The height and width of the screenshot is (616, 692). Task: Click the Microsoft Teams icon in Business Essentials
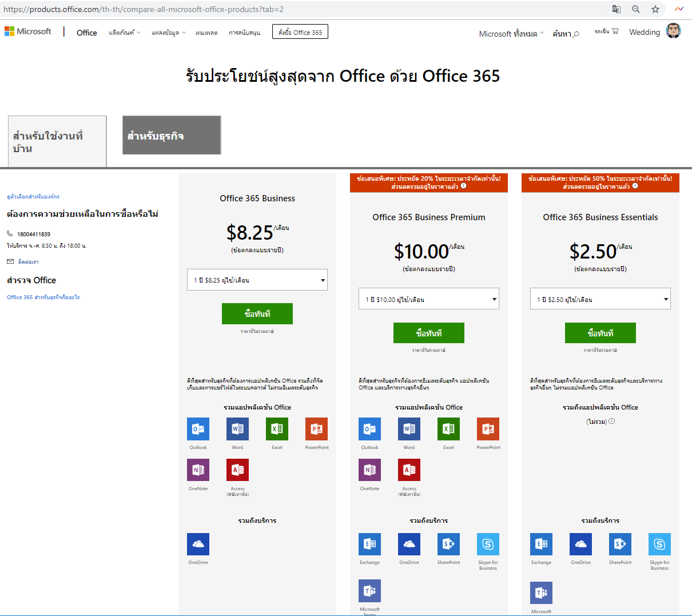pyautogui.click(x=541, y=593)
